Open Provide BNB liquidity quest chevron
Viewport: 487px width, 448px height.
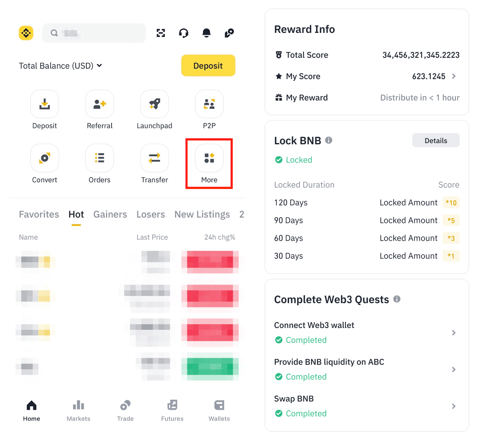click(x=454, y=370)
